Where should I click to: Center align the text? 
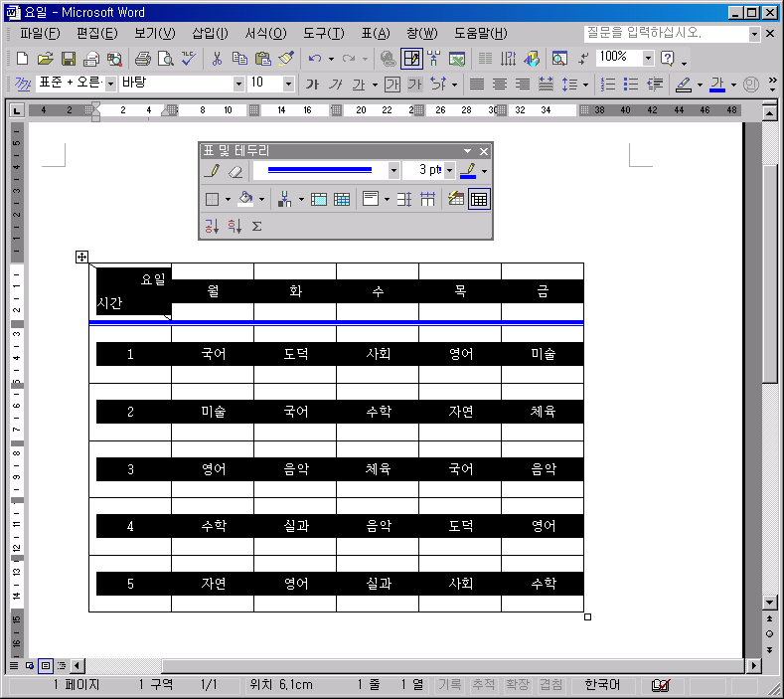500,85
